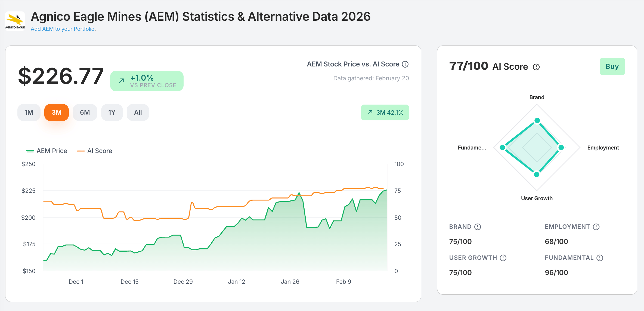Click the FUNDAMENTAL info icon
The height and width of the screenshot is (311, 644).
coord(600,258)
